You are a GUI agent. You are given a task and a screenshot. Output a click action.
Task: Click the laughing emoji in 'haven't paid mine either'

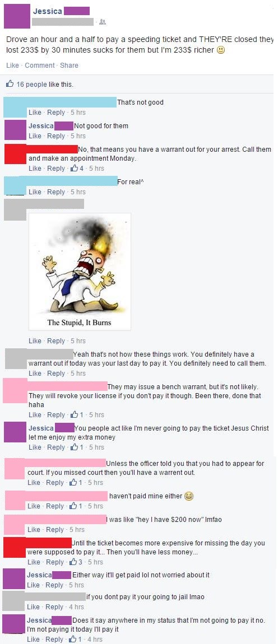pos(188,496)
